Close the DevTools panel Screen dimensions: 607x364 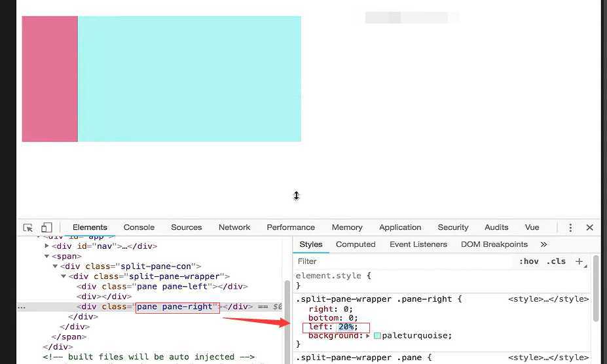[589, 227]
